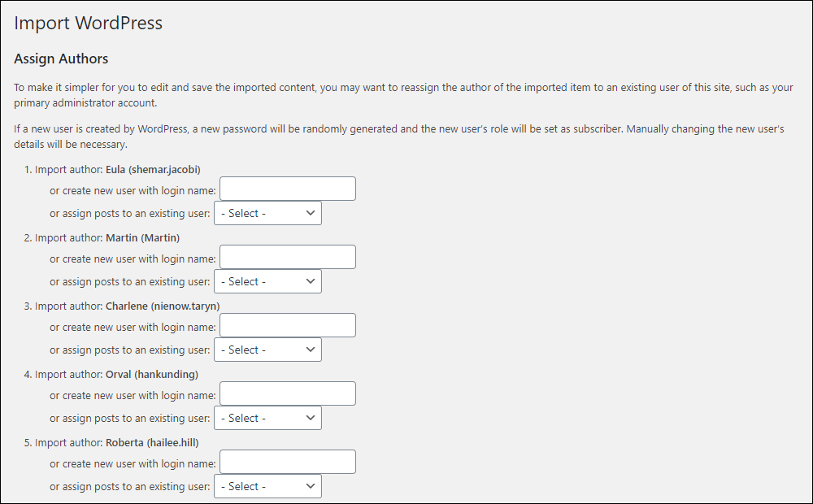Expand the existing user select for Orval
Viewport: 813px width, 504px height.
pyautogui.click(x=267, y=418)
